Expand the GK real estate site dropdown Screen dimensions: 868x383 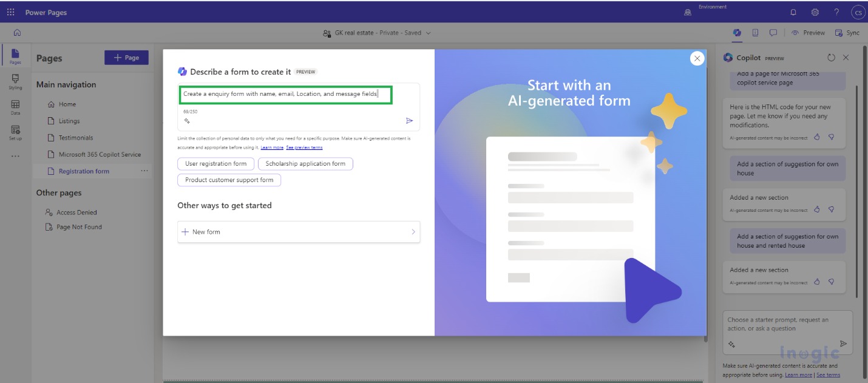tap(428, 33)
